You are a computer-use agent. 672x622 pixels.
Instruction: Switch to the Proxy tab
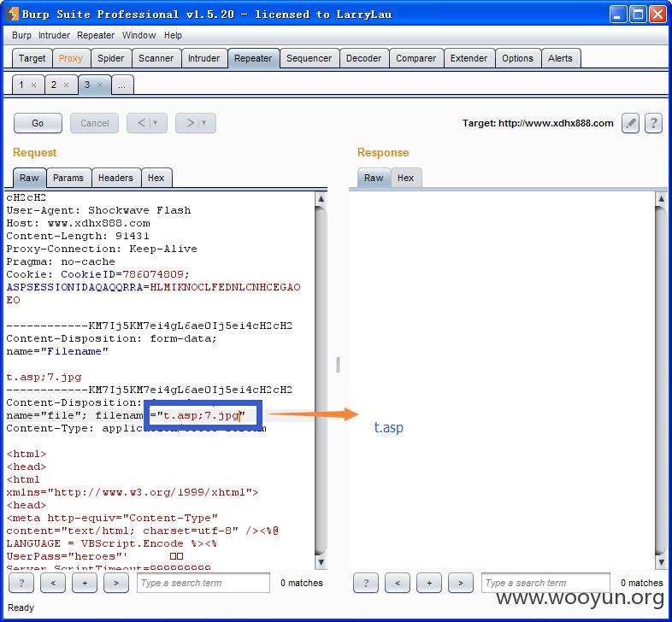pos(71,58)
